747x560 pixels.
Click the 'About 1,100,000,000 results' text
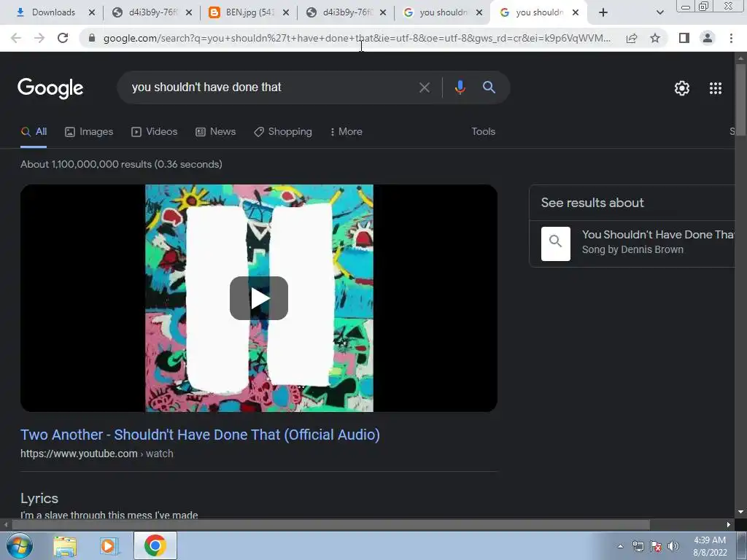[x=122, y=164]
